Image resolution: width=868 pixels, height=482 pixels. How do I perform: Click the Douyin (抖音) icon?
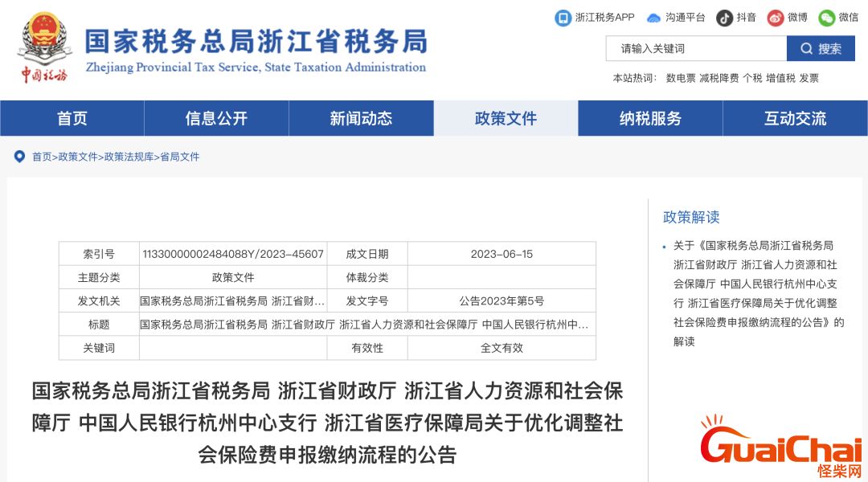[725, 18]
